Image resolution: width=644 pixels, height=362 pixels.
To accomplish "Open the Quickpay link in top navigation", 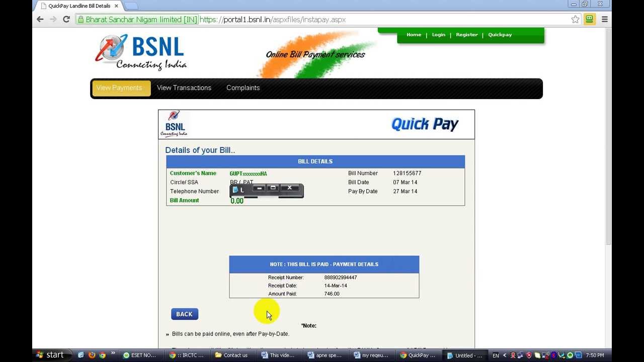I will (500, 35).
